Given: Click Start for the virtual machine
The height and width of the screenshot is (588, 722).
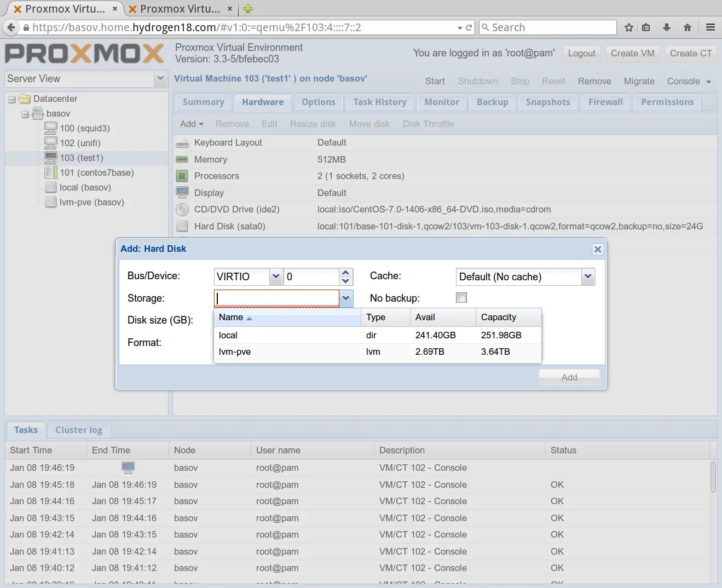Looking at the screenshot, I should click(x=435, y=82).
